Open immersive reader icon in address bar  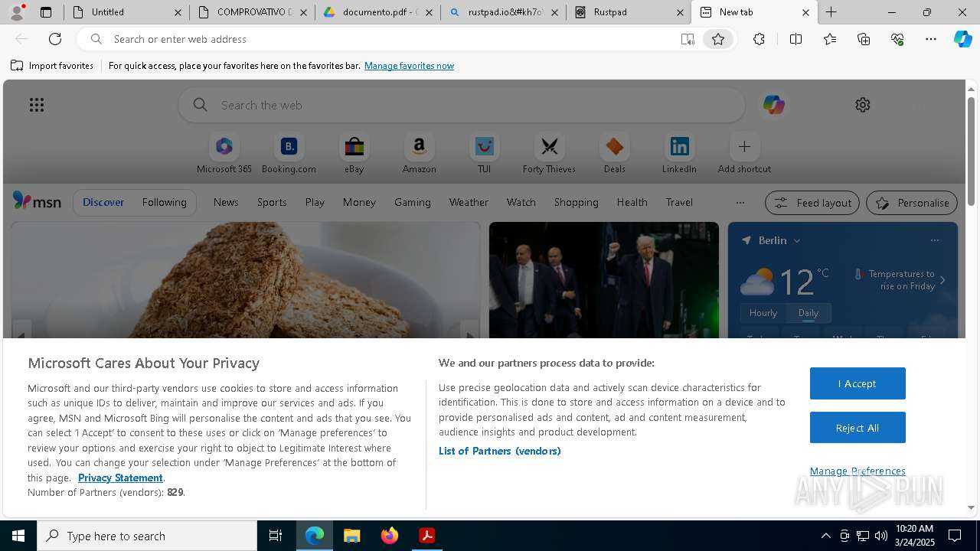[688, 39]
